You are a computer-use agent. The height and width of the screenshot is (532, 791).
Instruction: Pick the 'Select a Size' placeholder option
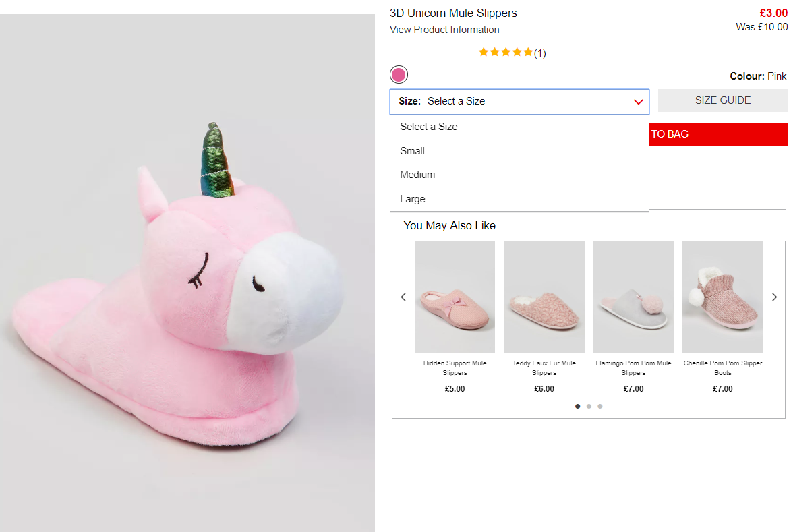point(428,127)
